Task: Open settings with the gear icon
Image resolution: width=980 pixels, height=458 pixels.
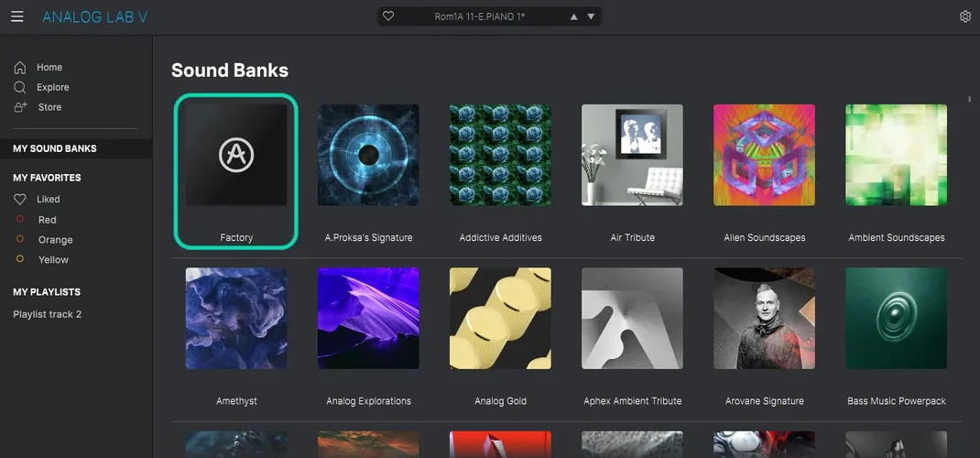Action: (x=964, y=16)
